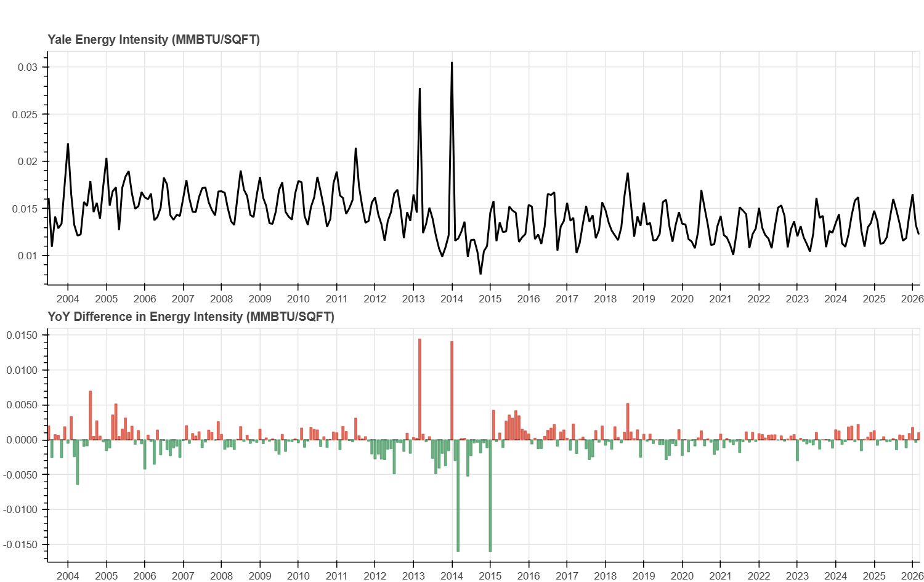Image resolution: width=924 pixels, height=582 pixels.
Task: Select the 0.0000 y-axis label on the YoY chart
Action: (22, 440)
